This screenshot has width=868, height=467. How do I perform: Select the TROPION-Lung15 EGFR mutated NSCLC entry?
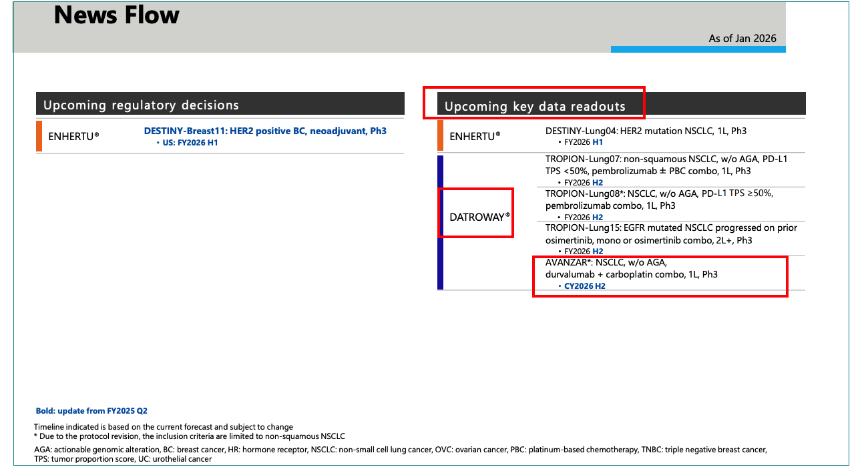pyautogui.click(x=670, y=234)
